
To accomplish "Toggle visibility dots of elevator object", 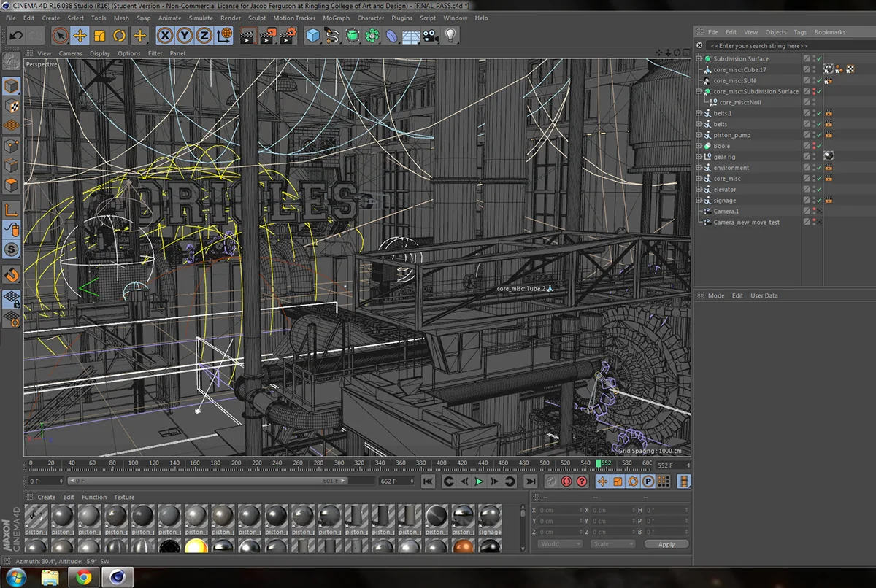I will tap(814, 190).
